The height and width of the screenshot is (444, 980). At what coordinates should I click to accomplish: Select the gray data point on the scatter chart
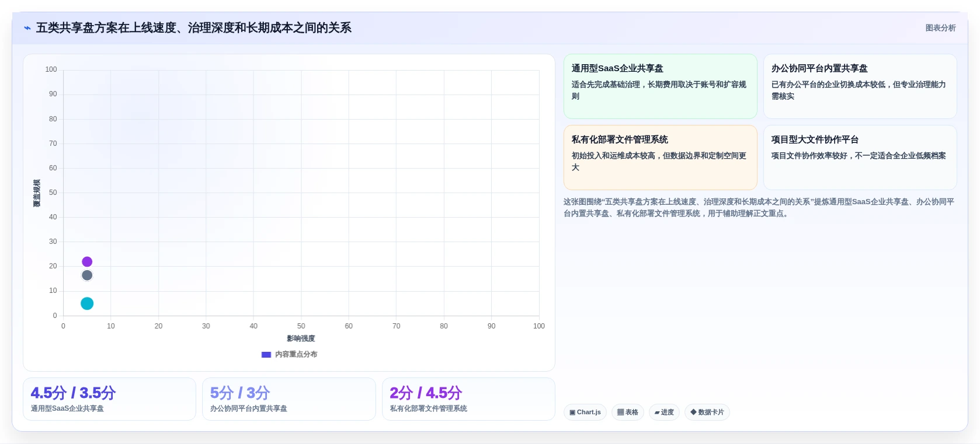[87, 275]
